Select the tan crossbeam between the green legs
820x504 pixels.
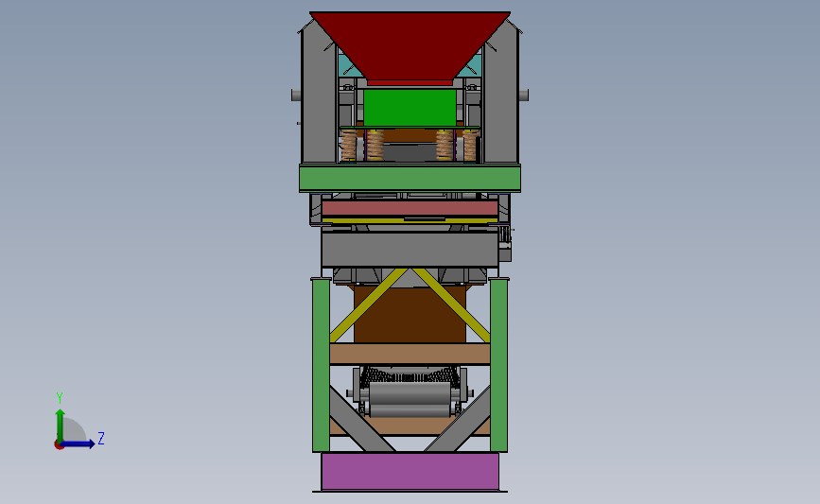click(x=410, y=354)
